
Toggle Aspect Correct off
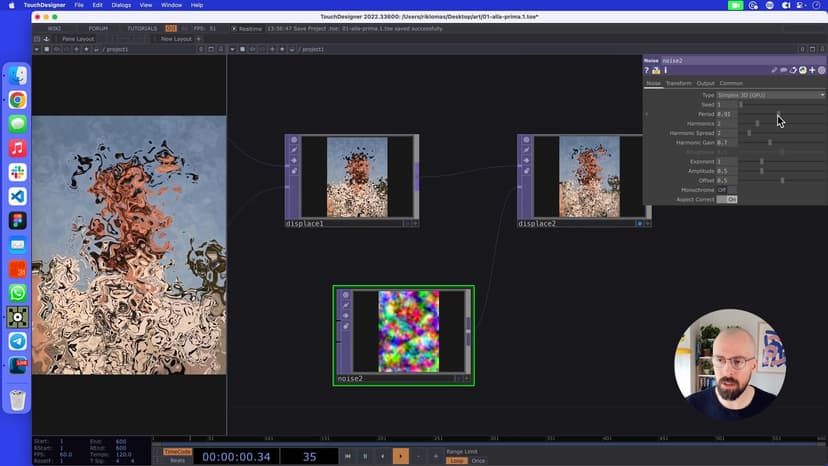(727, 199)
